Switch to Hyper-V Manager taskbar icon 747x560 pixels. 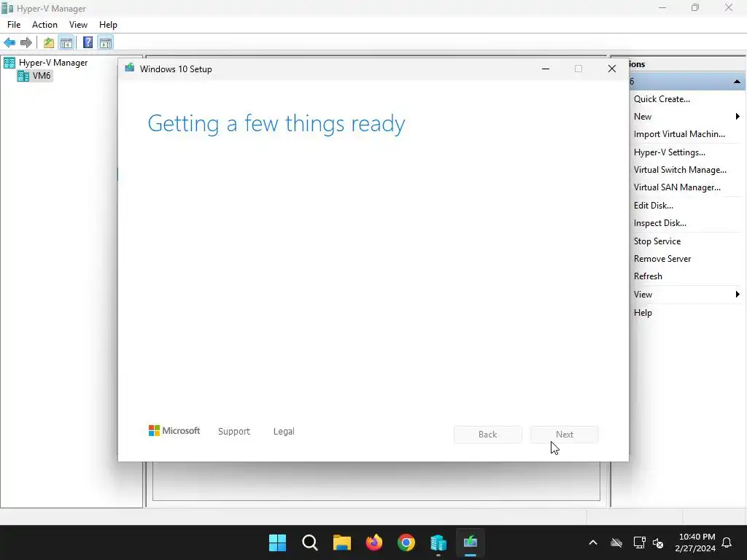(x=438, y=542)
